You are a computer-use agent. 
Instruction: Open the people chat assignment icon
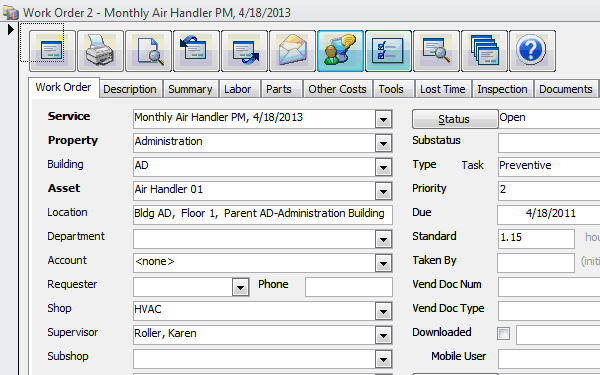coord(340,51)
